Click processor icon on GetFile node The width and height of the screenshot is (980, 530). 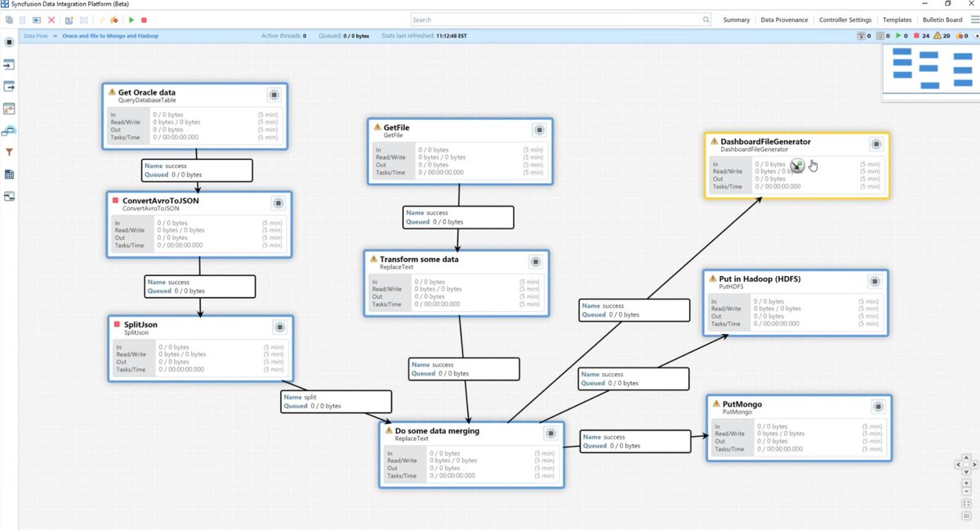point(539,130)
